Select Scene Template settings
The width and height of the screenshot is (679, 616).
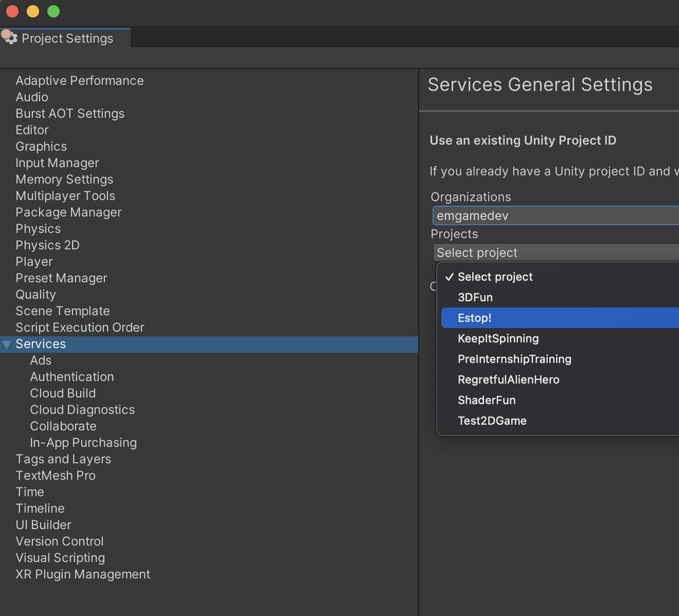pos(63,311)
